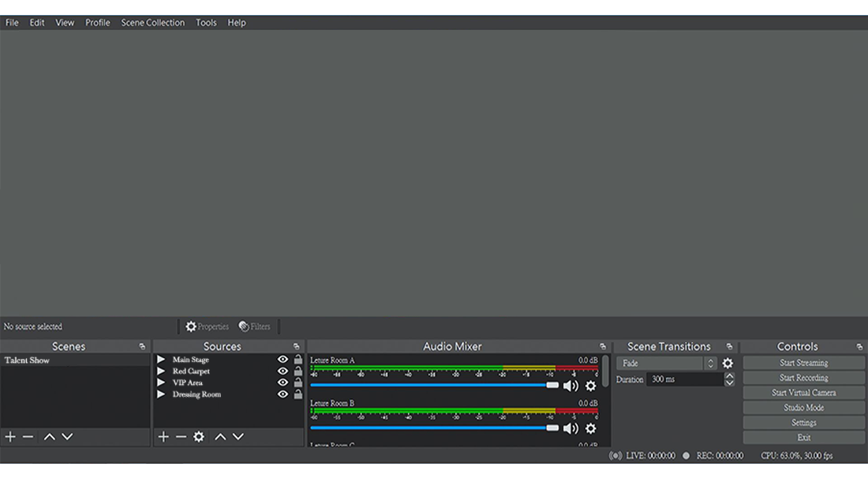This screenshot has height=489, width=868.
Task: Add a new source with plus icon
Action: coord(163,437)
